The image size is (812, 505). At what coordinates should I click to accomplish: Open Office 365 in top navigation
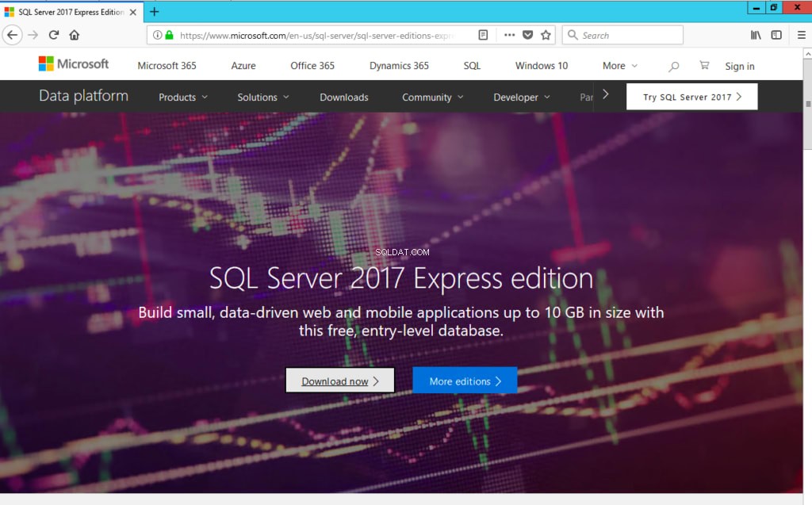click(x=312, y=66)
